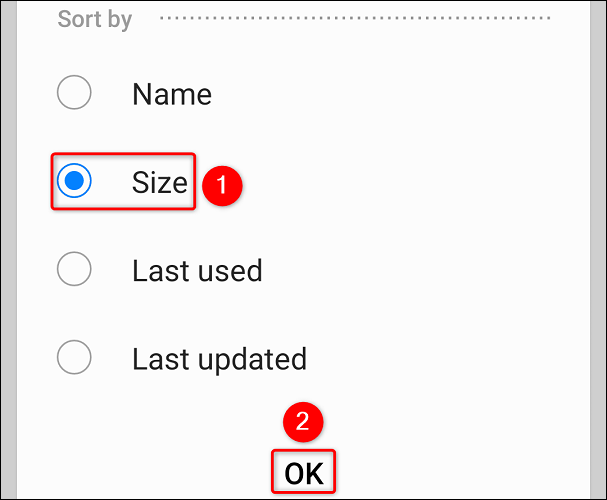Click the Last used label text
The image size is (607, 500).
click(x=196, y=270)
